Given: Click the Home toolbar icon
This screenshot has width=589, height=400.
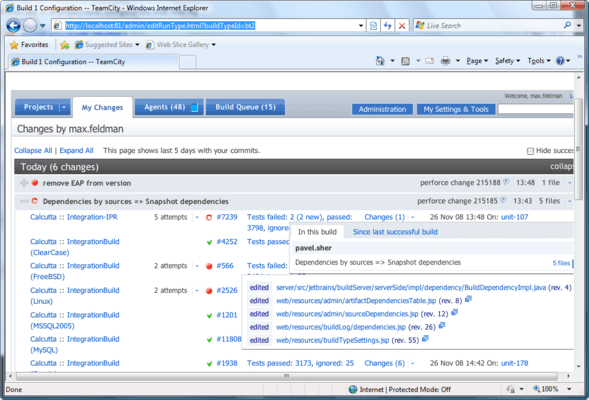Looking at the screenshot, I should (x=380, y=61).
